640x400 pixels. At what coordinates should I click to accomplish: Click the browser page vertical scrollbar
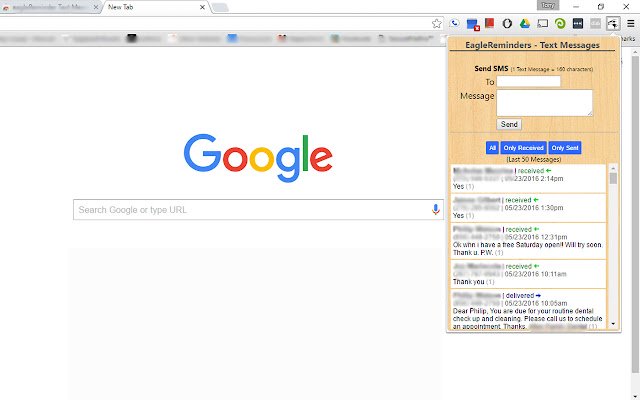click(x=635, y=212)
